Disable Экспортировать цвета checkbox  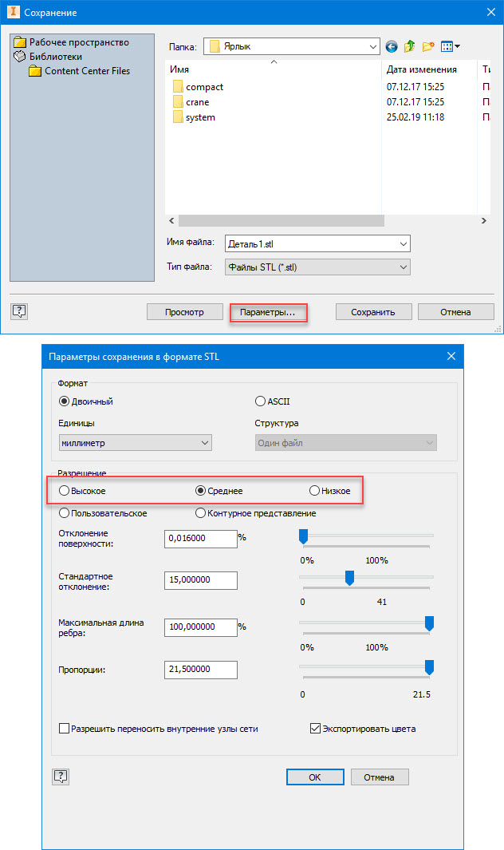click(x=316, y=729)
